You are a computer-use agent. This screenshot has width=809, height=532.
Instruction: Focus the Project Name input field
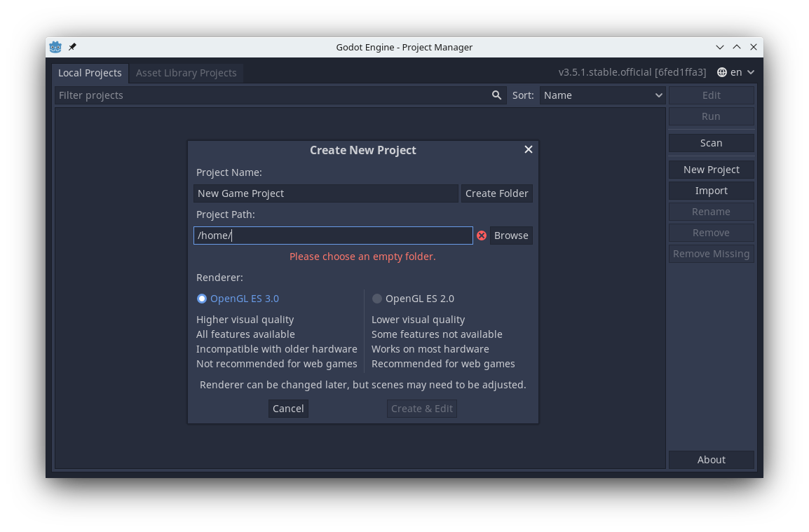pyautogui.click(x=326, y=193)
